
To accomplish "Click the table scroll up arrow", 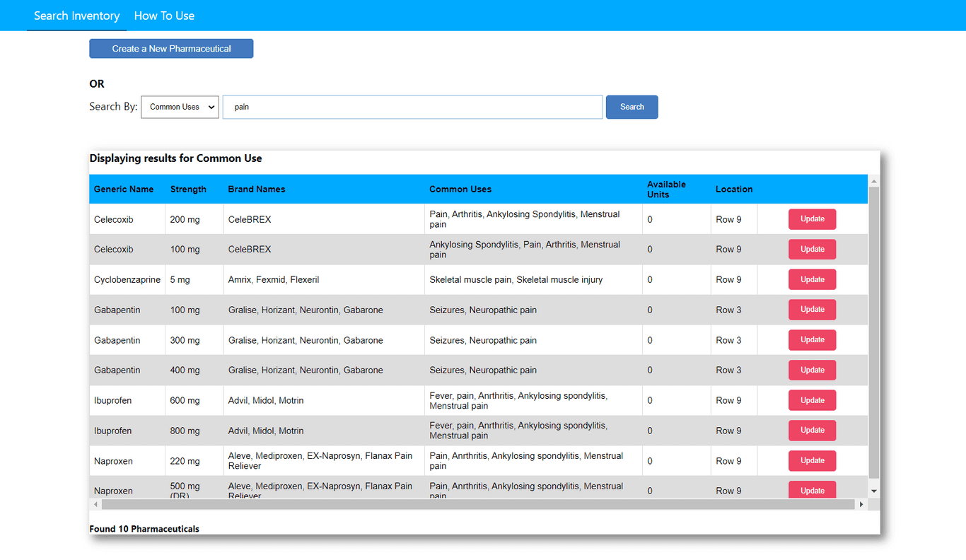I will point(874,180).
